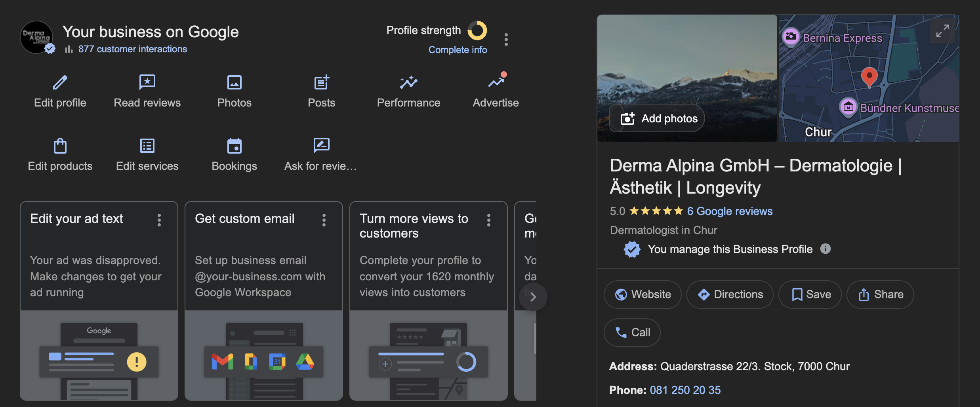
Task: Expand the map with the fullscreen icon
Action: tap(943, 31)
